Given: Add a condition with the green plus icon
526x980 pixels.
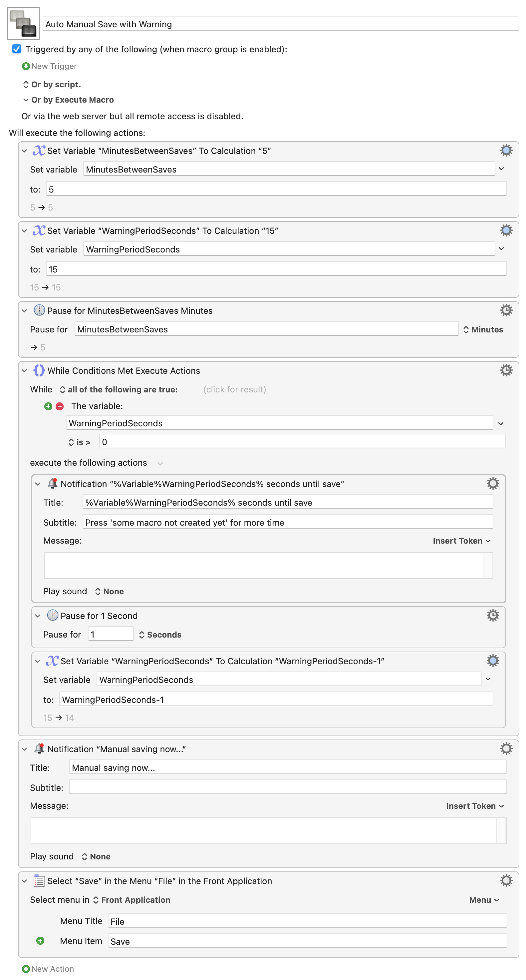Looking at the screenshot, I should pyautogui.click(x=48, y=406).
